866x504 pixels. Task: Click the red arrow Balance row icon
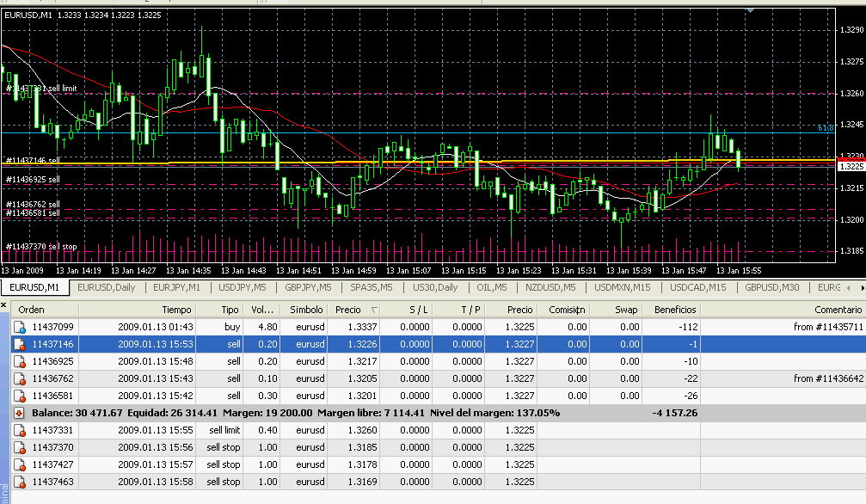coord(19,413)
